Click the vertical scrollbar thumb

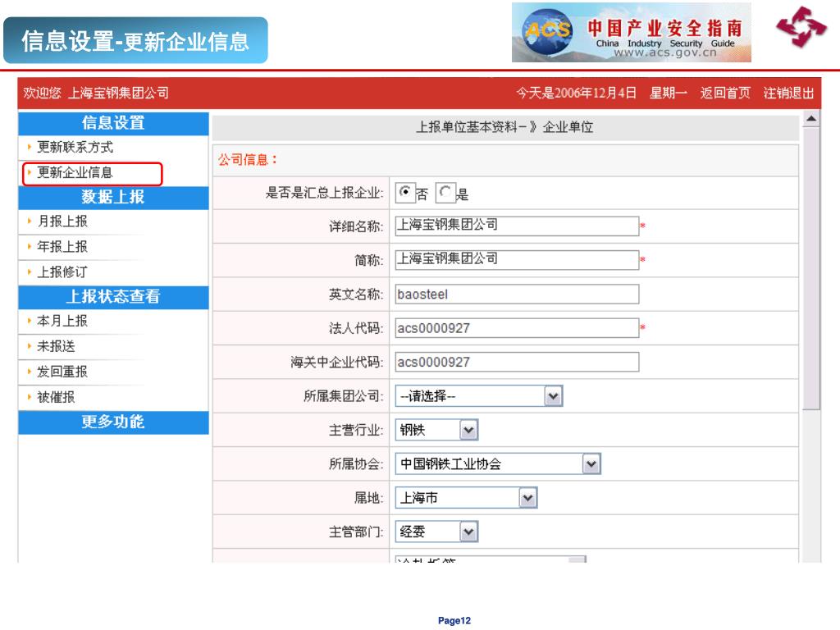811,269
